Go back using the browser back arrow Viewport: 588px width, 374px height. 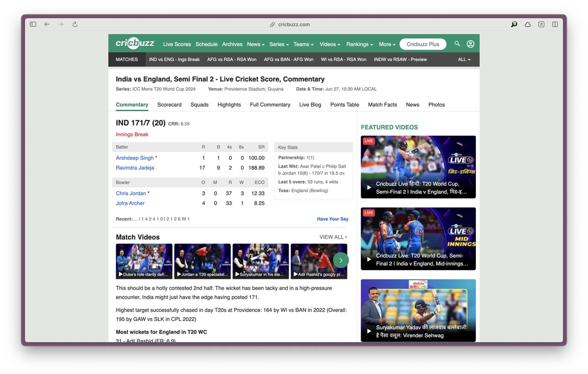(47, 24)
